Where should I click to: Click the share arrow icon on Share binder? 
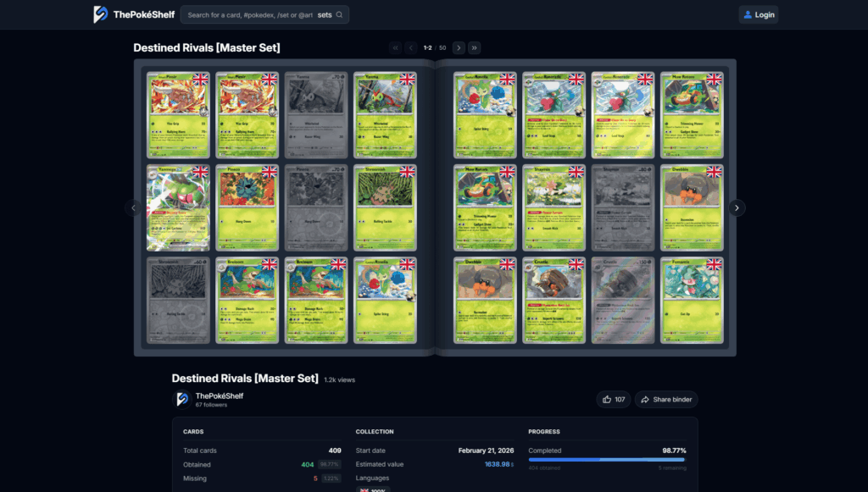tap(644, 399)
